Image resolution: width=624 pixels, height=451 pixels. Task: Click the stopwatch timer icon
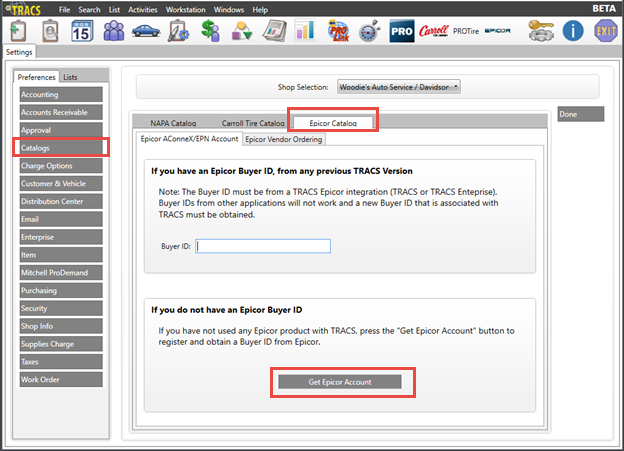tap(370, 31)
